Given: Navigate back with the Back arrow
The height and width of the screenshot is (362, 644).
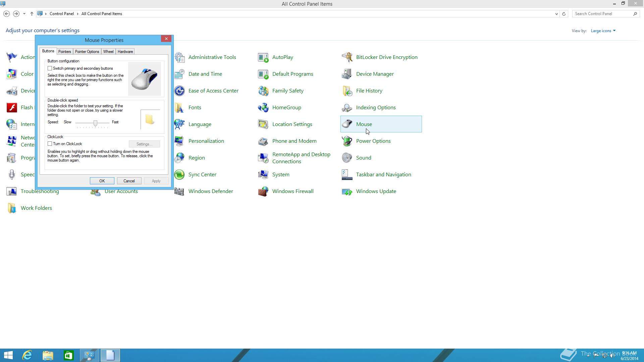Looking at the screenshot, I should point(7,14).
